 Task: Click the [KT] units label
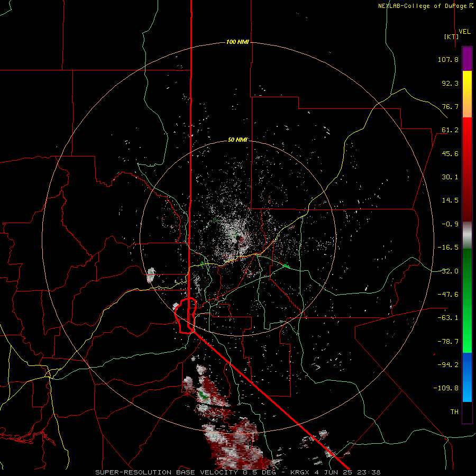[451, 36]
